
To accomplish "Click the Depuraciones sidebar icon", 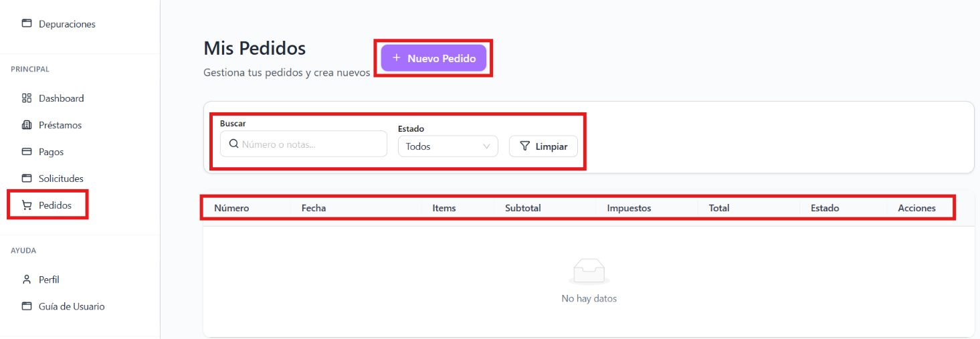I will click(27, 23).
